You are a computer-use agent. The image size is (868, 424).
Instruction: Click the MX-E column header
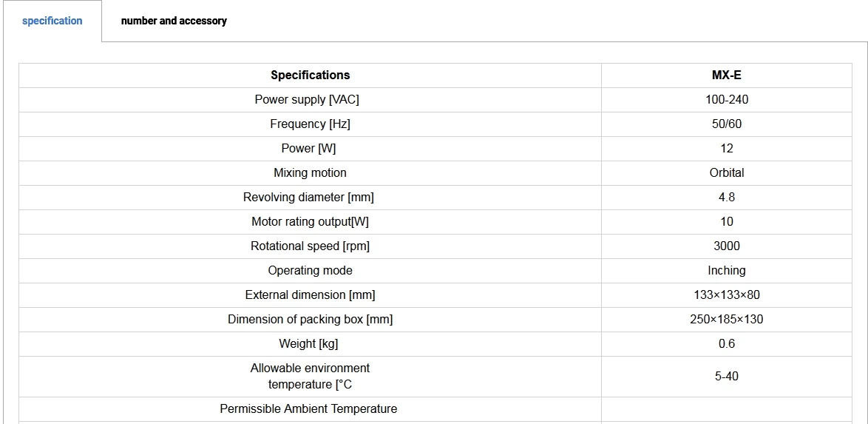tap(726, 75)
